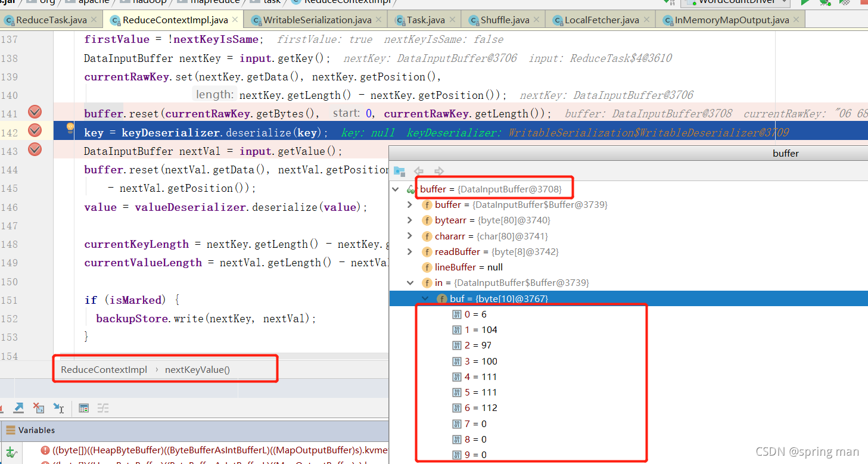The image size is (868, 464).
Task: Close the LocalFetcher.java tab
Action: pyautogui.click(x=647, y=20)
